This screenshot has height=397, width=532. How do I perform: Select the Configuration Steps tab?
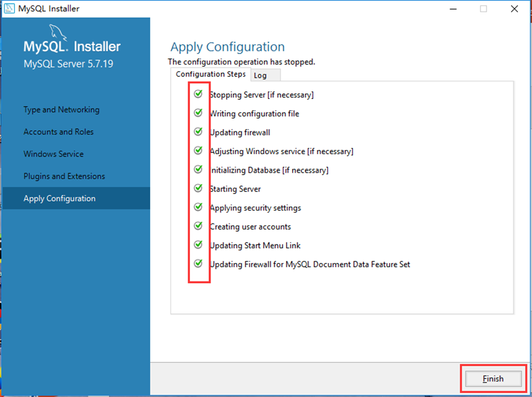(210, 74)
